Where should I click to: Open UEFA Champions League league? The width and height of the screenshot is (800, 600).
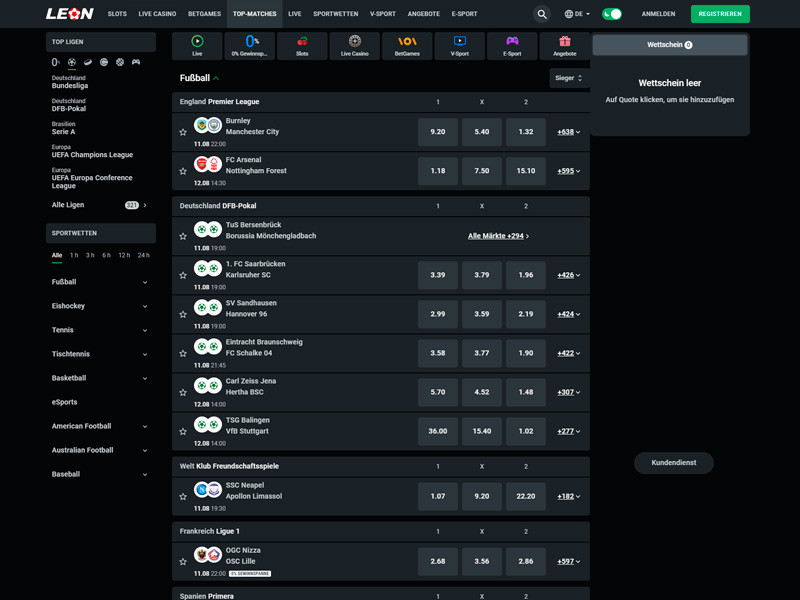(92, 151)
